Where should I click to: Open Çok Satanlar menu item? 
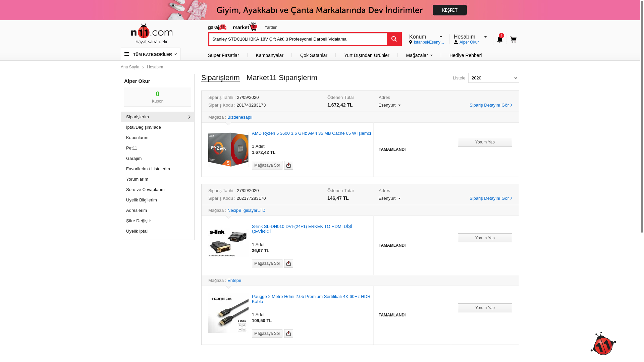[314, 55]
